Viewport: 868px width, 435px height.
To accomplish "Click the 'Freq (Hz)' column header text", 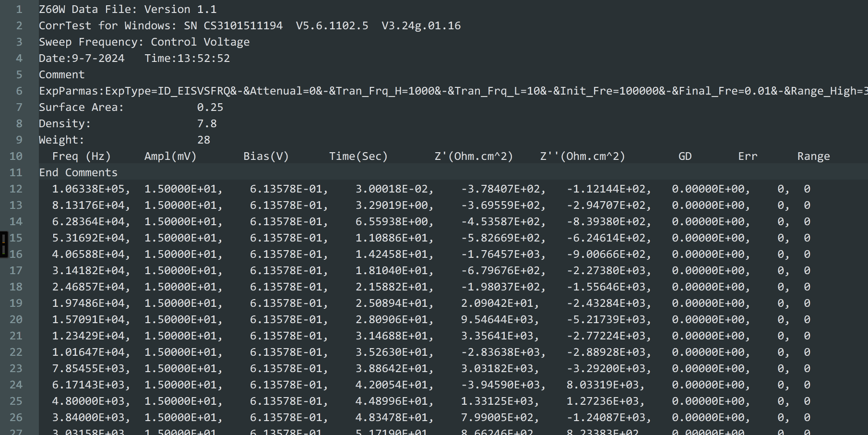I will (x=82, y=156).
